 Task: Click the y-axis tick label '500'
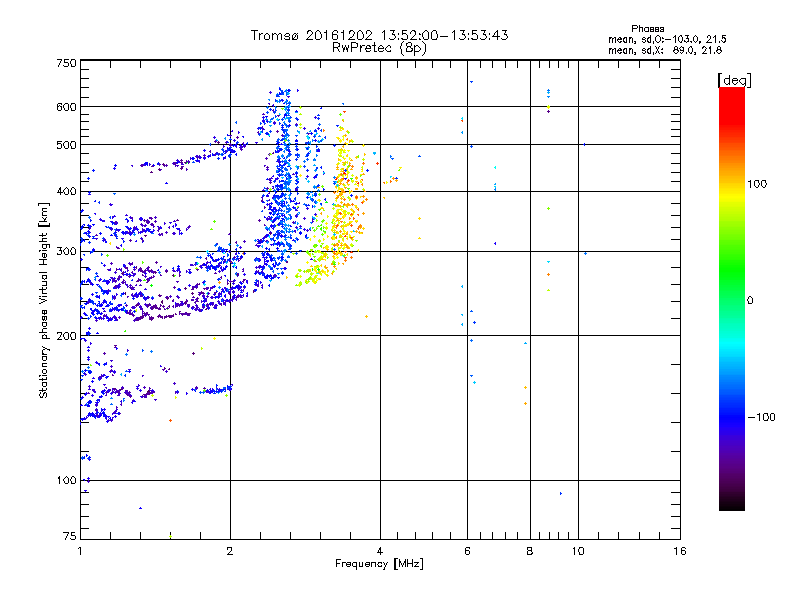(x=66, y=145)
